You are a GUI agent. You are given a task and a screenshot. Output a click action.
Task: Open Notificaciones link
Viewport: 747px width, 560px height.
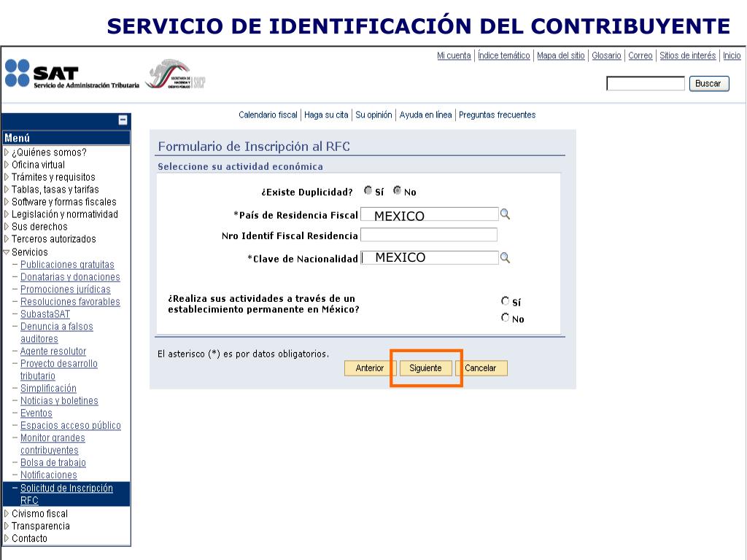click(49, 475)
